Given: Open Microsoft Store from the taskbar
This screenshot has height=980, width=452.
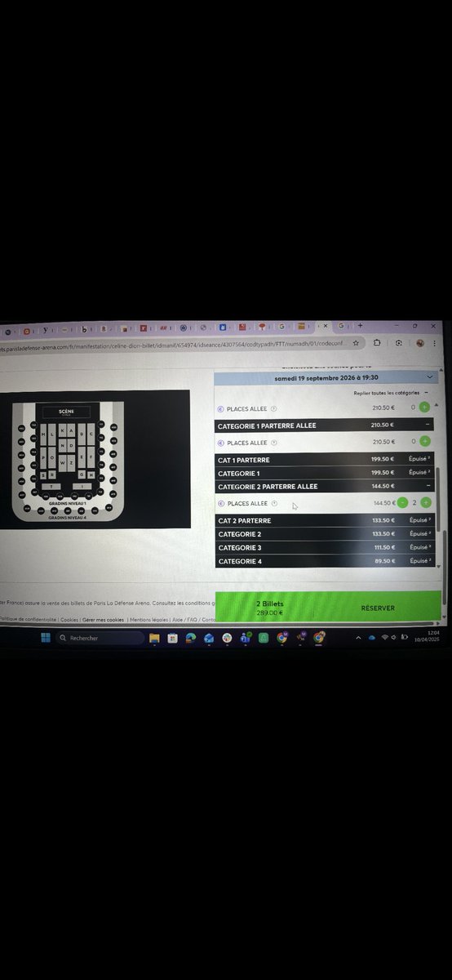Looking at the screenshot, I should click(x=172, y=638).
